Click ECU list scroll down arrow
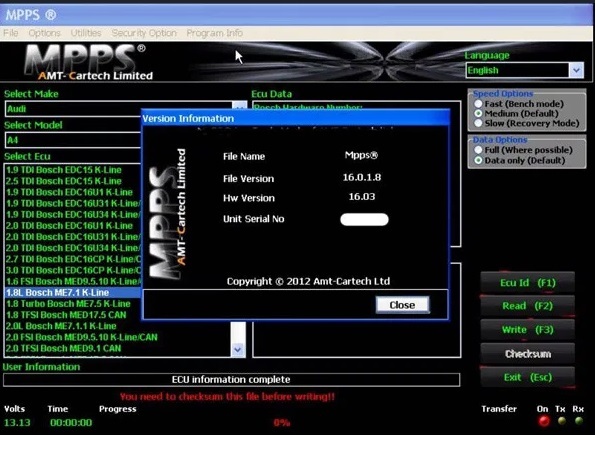Image resolution: width=595 pixels, height=449 pixels. click(238, 350)
